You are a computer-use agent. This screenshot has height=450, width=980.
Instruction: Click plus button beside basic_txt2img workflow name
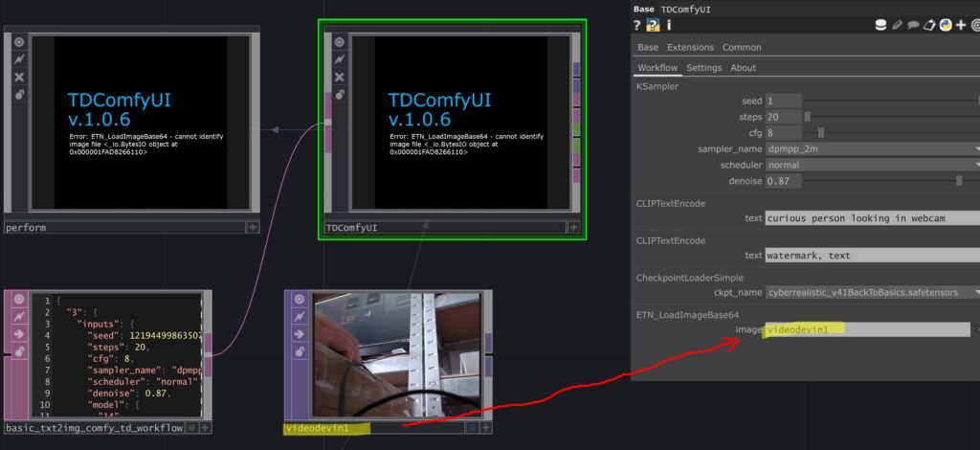point(205,428)
